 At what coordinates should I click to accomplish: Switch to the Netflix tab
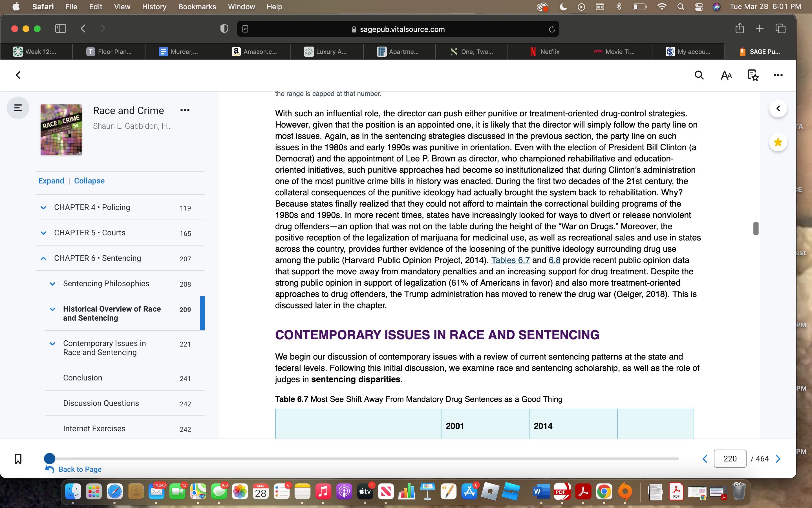click(544, 51)
